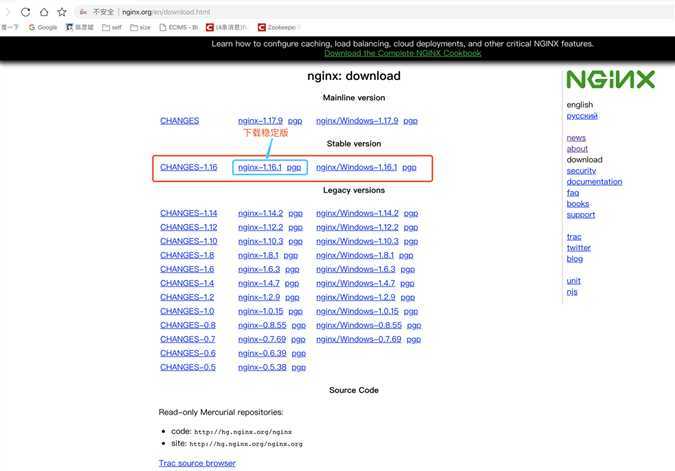Open twitter link in sidebar
The width and height of the screenshot is (675, 471).
(579, 248)
